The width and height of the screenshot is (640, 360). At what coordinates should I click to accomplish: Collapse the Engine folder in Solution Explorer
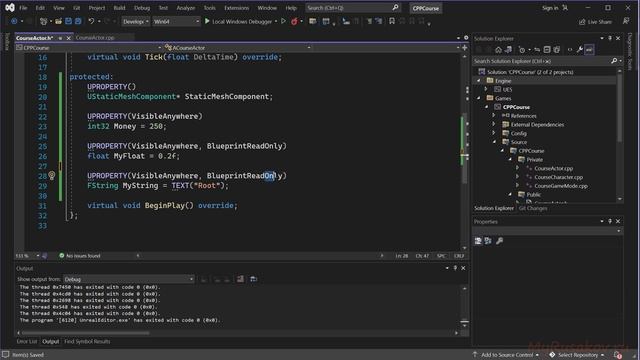tap(479, 81)
